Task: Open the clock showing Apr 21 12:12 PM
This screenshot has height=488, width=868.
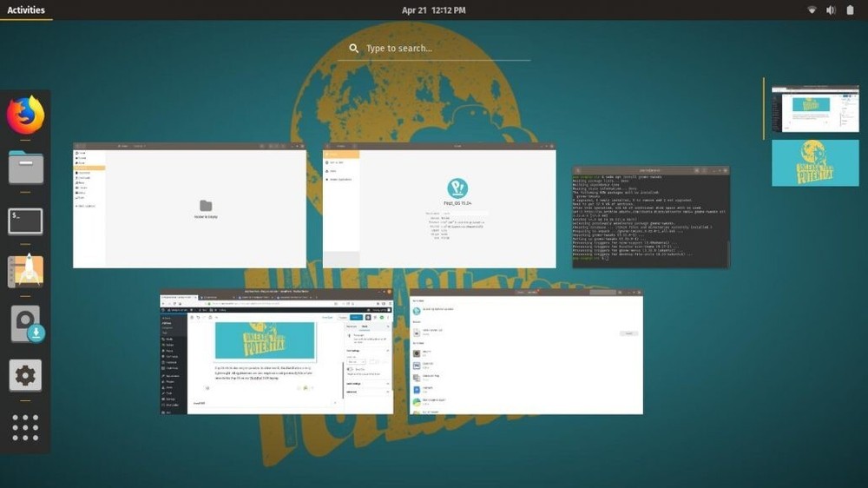Action: [x=433, y=10]
